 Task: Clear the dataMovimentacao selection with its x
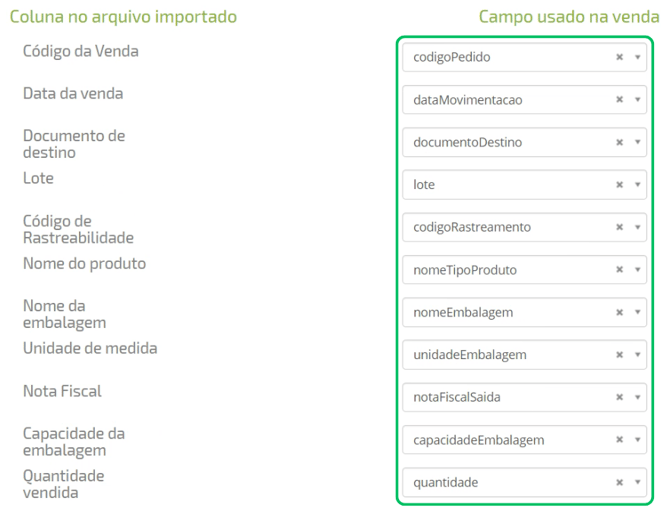(x=620, y=100)
